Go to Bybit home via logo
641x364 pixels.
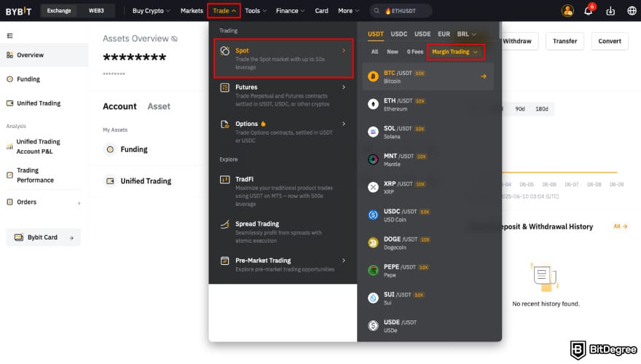click(x=18, y=11)
